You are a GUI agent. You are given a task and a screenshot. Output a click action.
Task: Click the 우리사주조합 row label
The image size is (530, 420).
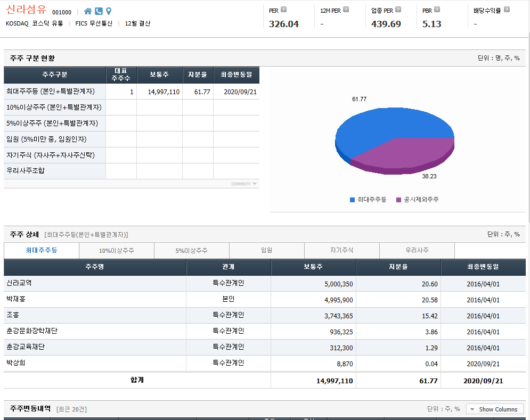pyautogui.click(x=26, y=171)
